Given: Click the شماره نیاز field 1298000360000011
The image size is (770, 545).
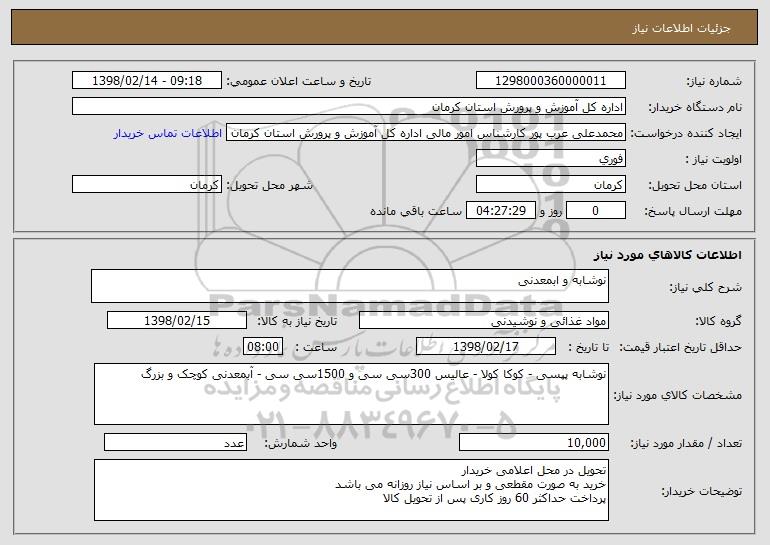Looking at the screenshot, I should 550,81.
